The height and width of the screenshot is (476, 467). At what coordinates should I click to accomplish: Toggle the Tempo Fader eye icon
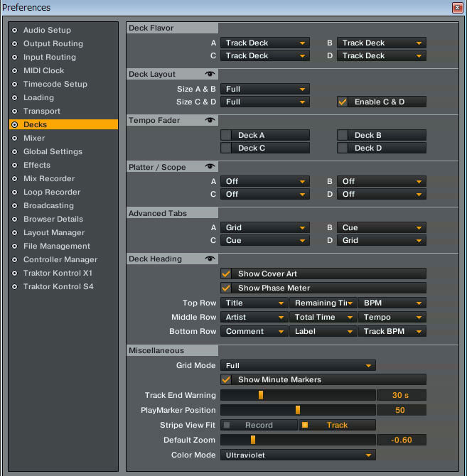click(x=210, y=120)
